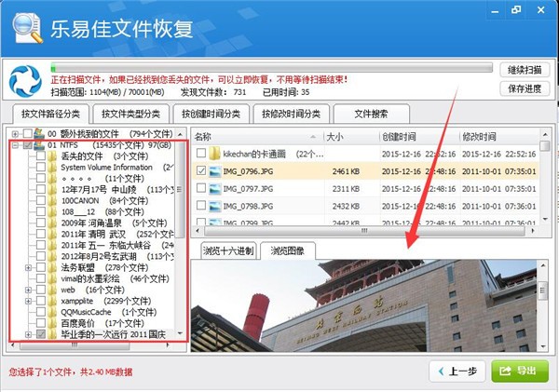Sort file list by 创建时间 column
Viewport: 559px width, 392px height.
(x=419, y=137)
